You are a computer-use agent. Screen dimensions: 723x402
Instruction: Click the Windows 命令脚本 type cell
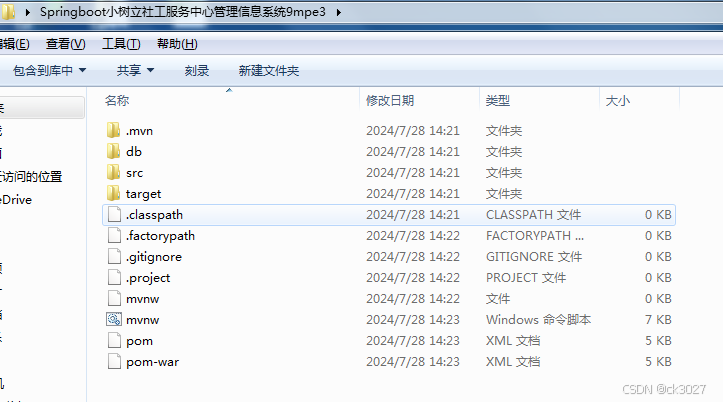click(x=538, y=319)
